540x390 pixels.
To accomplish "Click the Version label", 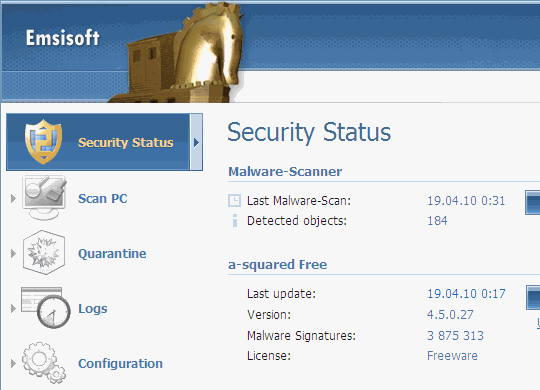I will coord(269,315).
